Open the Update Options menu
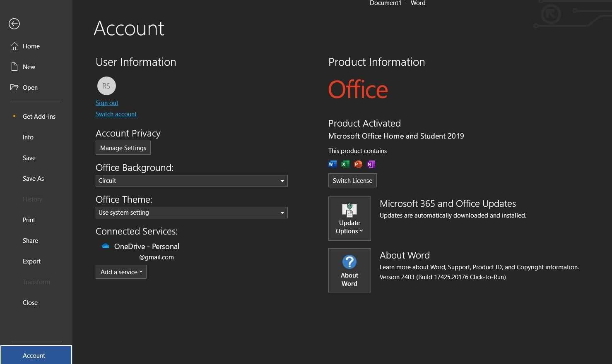612x364 pixels. pos(349,218)
